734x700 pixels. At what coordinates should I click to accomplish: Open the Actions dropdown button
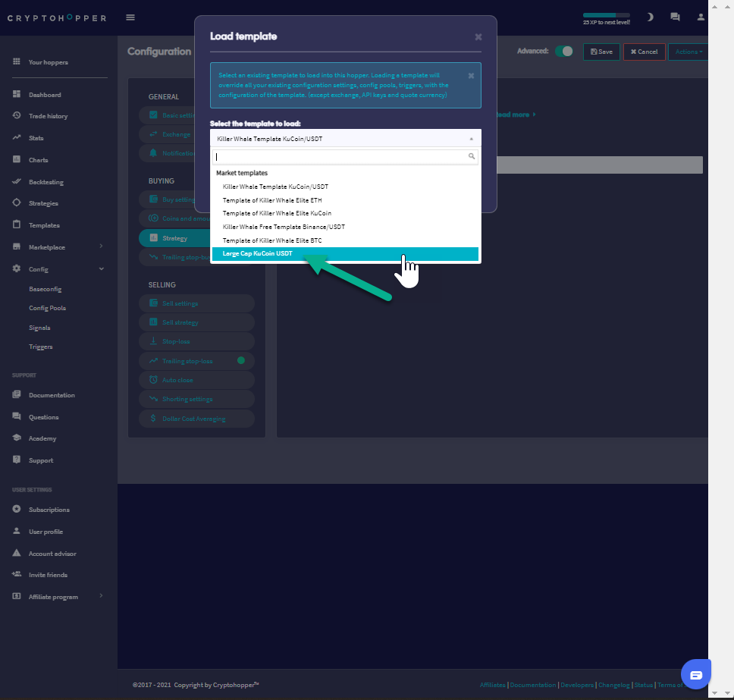point(689,52)
